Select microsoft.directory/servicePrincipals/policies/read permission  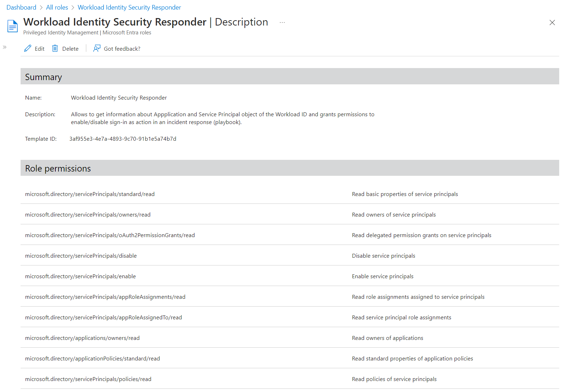[x=88, y=379]
